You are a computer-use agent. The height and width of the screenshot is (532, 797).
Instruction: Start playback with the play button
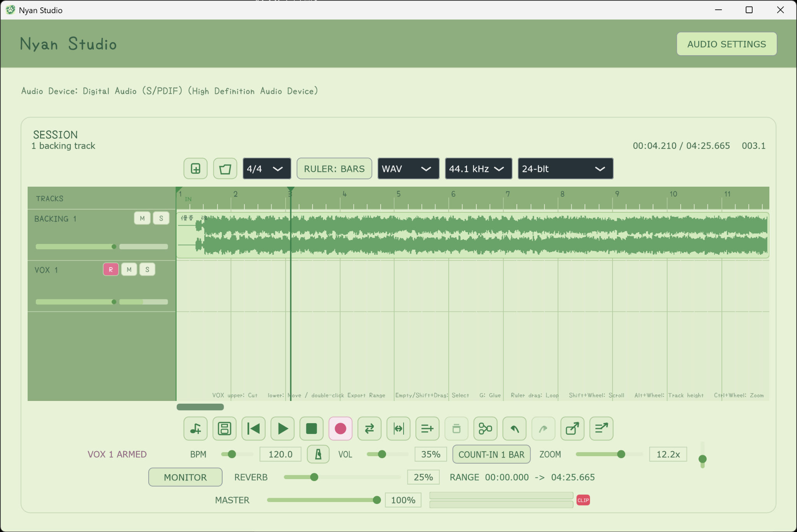(283, 429)
